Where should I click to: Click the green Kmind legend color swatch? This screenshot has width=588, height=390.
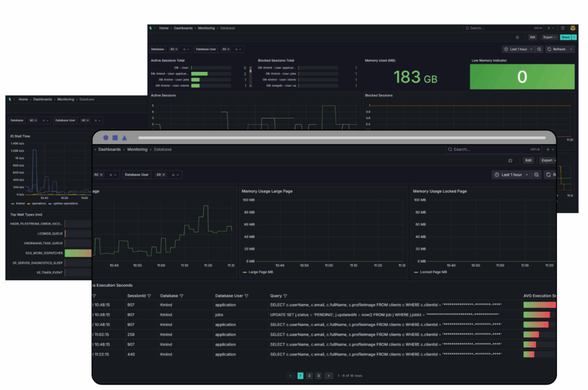click(x=13, y=203)
